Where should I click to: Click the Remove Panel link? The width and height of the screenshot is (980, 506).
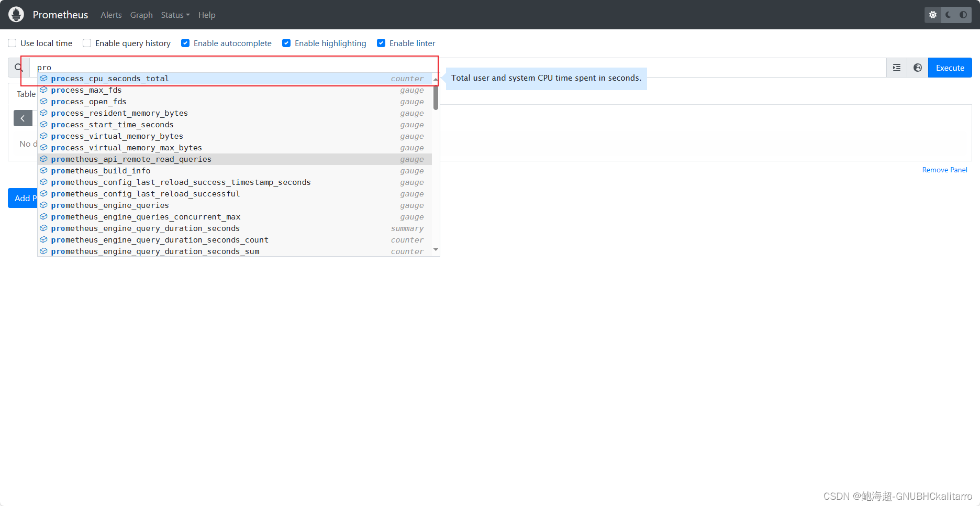[944, 170]
